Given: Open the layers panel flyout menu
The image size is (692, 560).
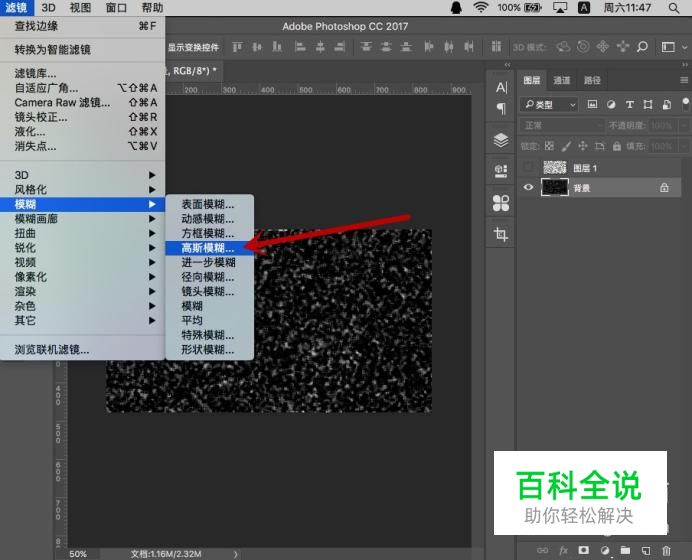Looking at the screenshot, I should [684, 80].
